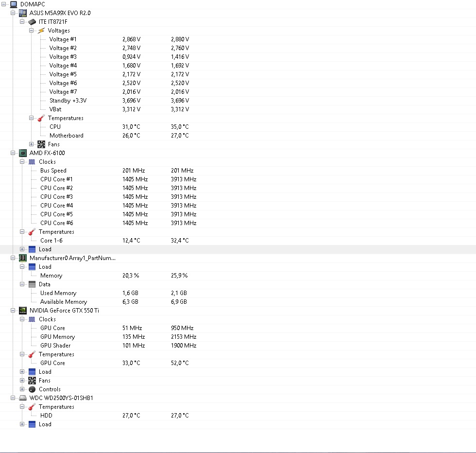Click the ASUS M5A99X EVO motherboard icon

click(x=23, y=13)
